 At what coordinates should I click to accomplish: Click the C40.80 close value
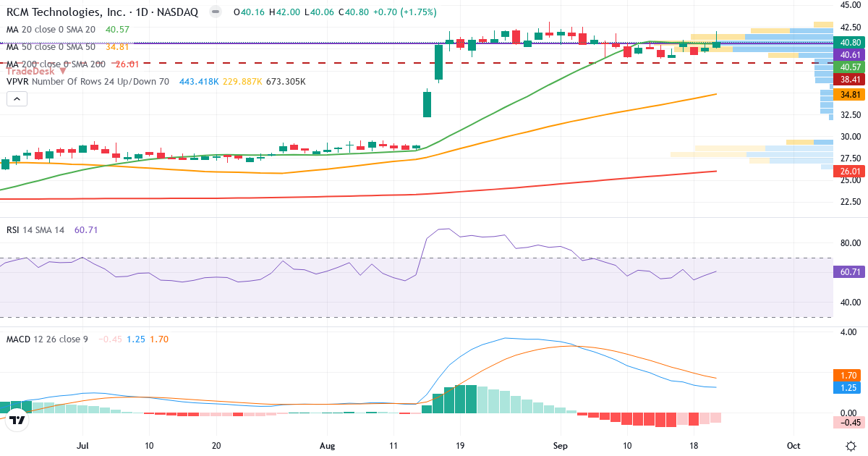353,12
